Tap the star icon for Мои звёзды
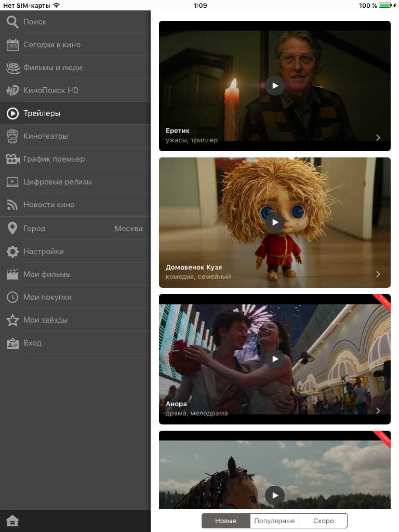Screen dimensions: 399x532 pyautogui.click(x=12, y=320)
